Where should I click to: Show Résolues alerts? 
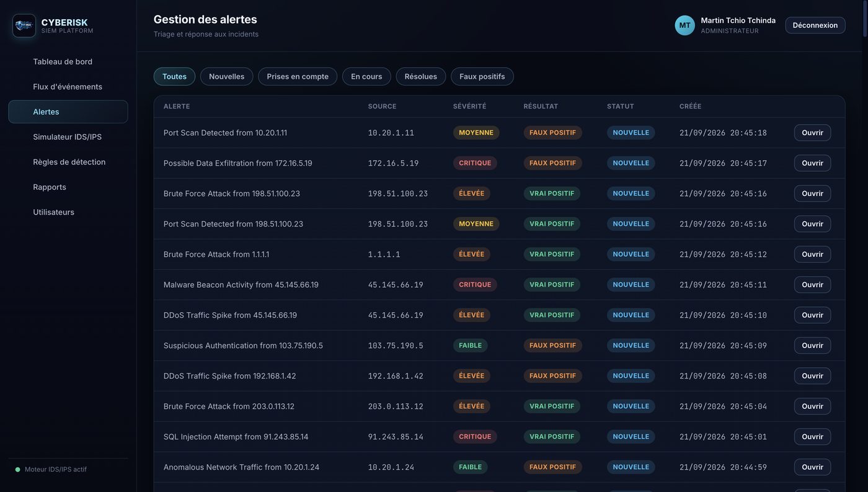click(421, 76)
